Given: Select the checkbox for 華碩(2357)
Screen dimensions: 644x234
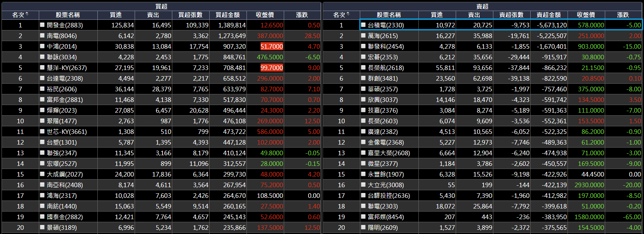Looking at the screenshot, I should pyautogui.click(x=363, y=89).
